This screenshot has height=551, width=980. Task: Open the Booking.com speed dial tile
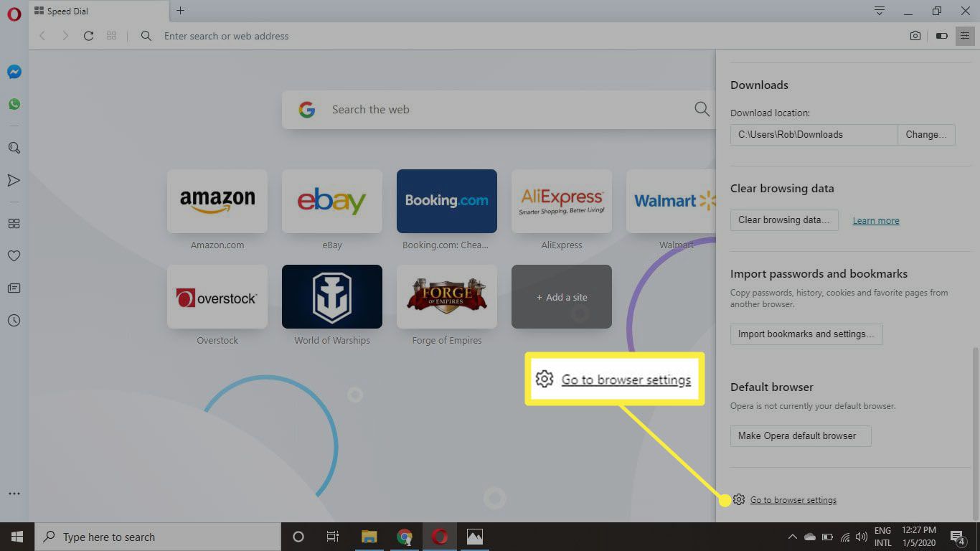click(x=447, y=201)
